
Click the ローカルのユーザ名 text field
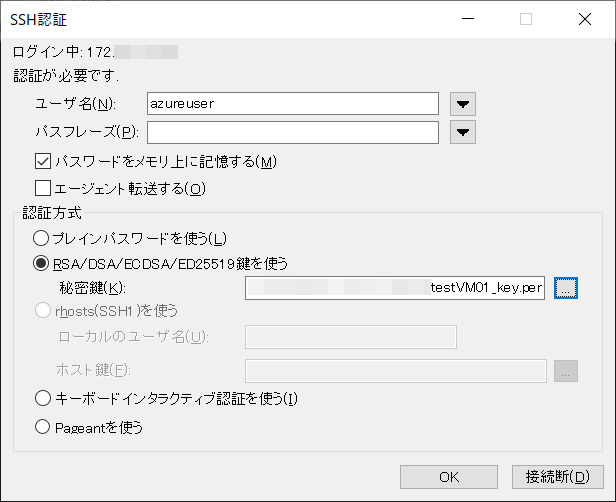coord(350,337)
